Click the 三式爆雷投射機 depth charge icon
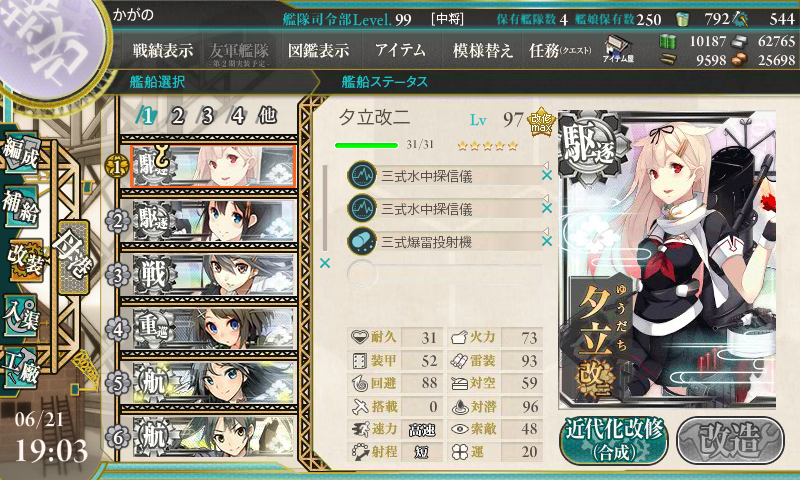This screenshot has height=480, width=800. (362, 241)
